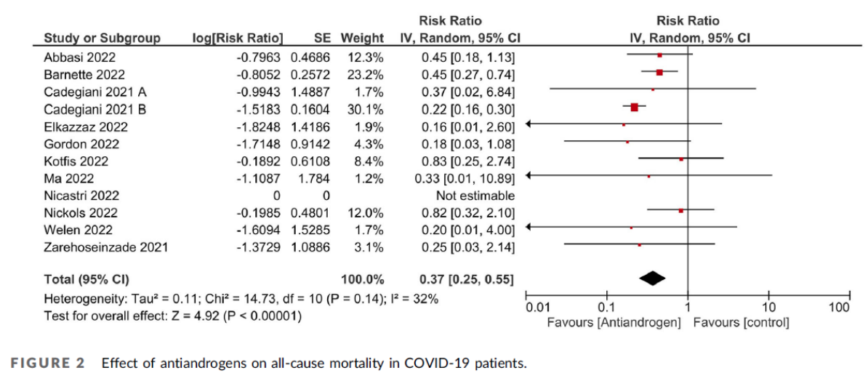Click the "Favours [Antiandrogen]" axis label
Viewport: 868px width, 381px height.
coord(614,323)
